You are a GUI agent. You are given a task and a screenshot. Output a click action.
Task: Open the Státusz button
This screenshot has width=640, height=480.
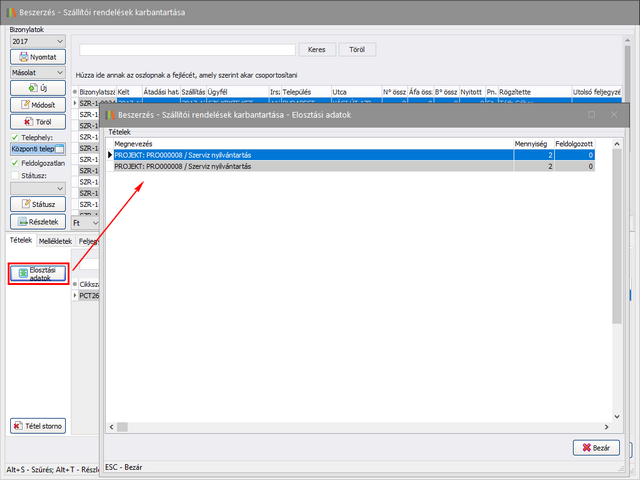[x=37, y=204]
